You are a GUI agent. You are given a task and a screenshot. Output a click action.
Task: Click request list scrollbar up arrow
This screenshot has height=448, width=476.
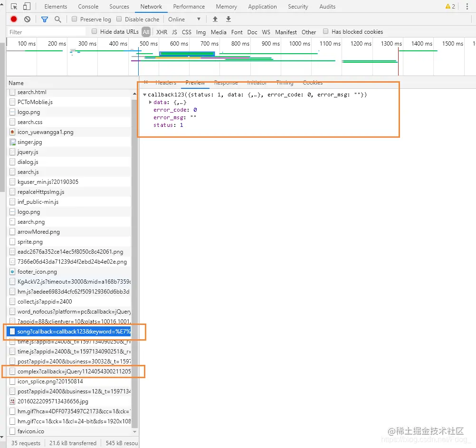[x=134, y=94]
